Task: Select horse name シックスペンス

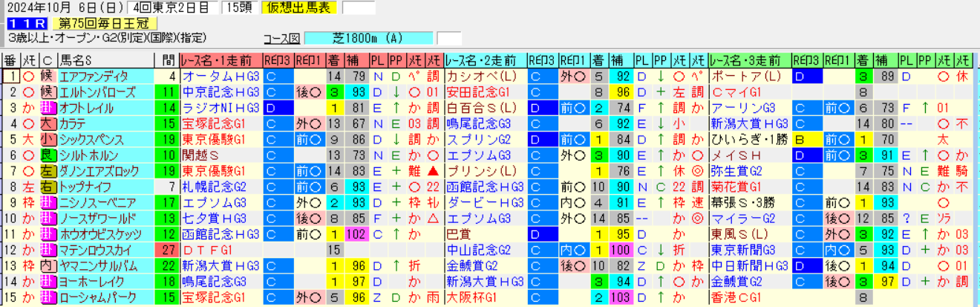Action: click(106, 138)
